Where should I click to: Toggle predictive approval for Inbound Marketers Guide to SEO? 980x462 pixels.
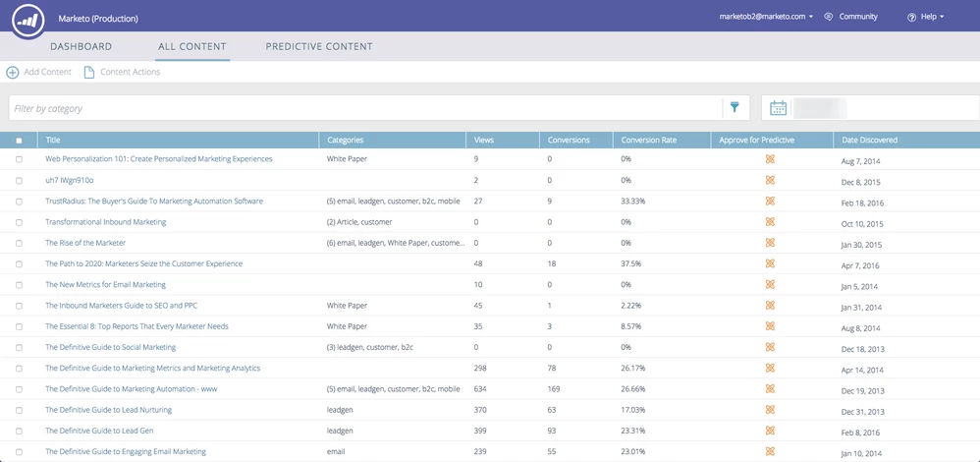click(x=770, y=305)
